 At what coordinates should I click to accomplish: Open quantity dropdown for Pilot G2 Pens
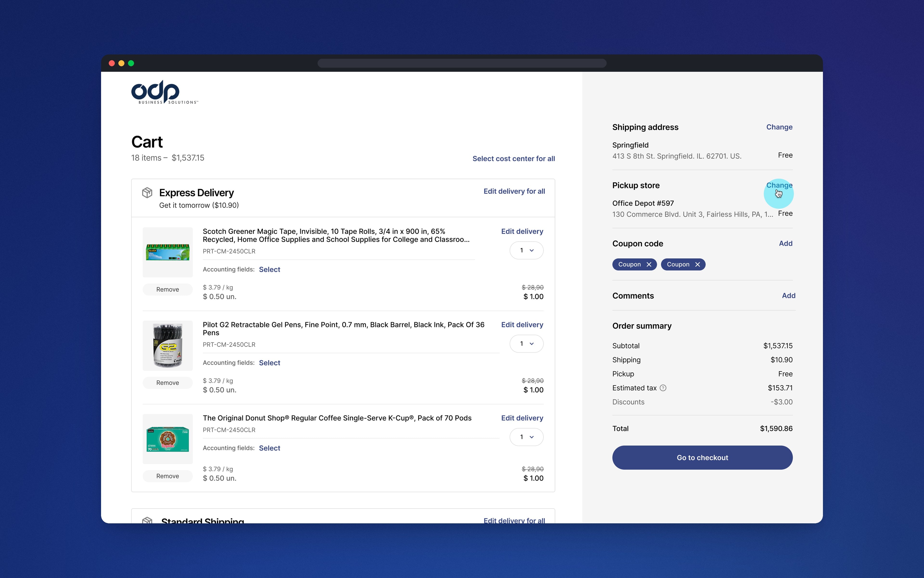point(526,344)
